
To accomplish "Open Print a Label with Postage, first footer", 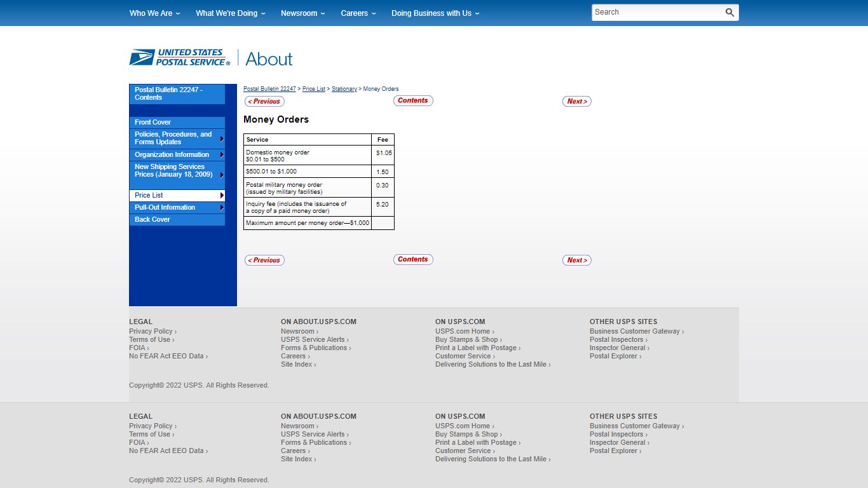I will pyautogui.click(x=478, y=348).
